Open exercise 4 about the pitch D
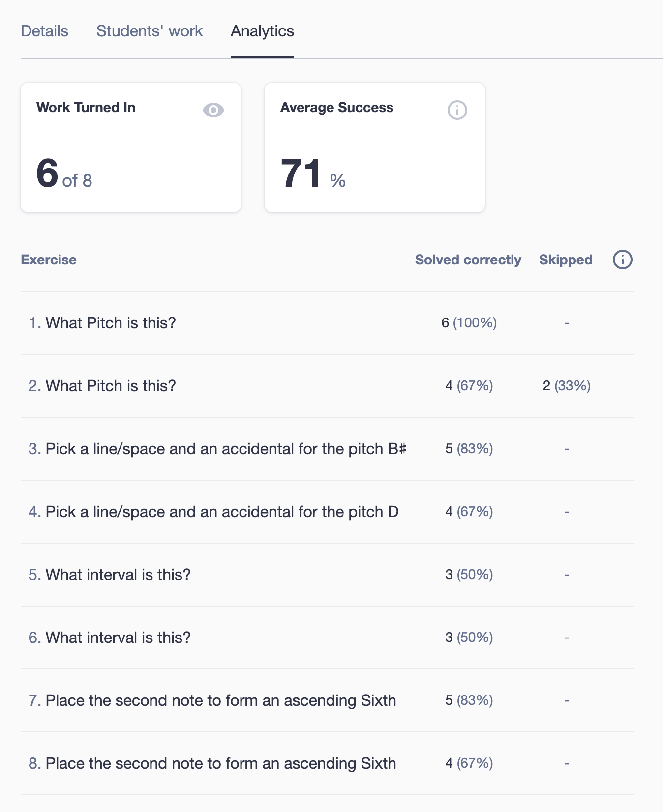This screenshot has height=812, width=663. click(328, 512)
